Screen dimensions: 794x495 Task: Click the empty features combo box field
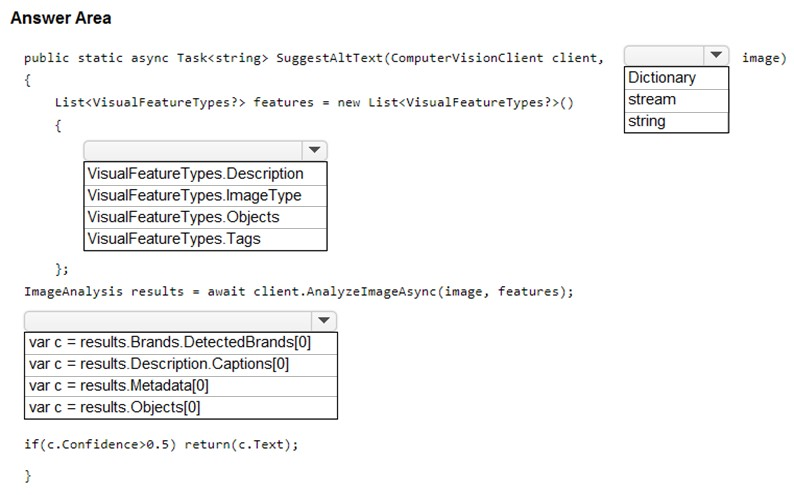pos(193,150)
